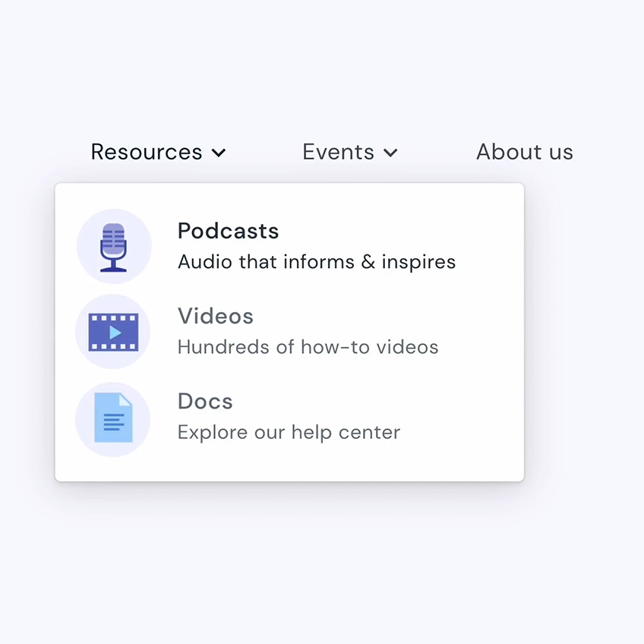Click "Hundreds of how-to videos" description
The height and width of the screenshot is (644, 644).
tap(308, 347)
